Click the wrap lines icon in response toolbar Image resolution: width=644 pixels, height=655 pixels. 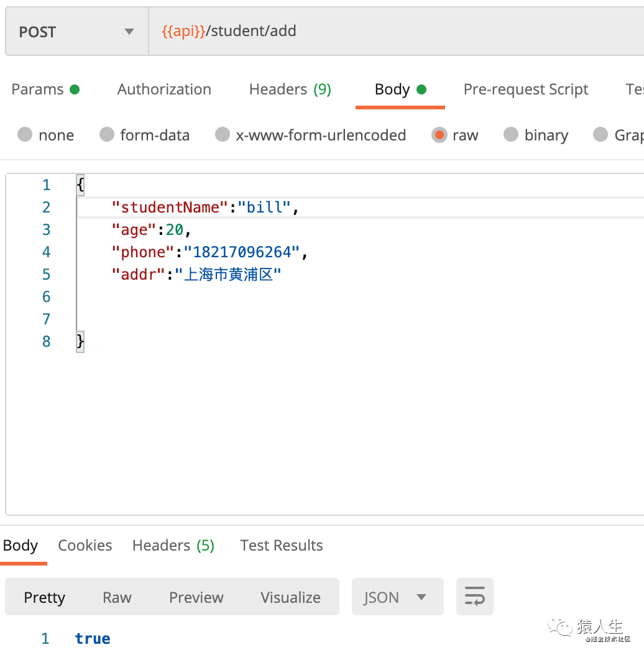coord(474,597)
